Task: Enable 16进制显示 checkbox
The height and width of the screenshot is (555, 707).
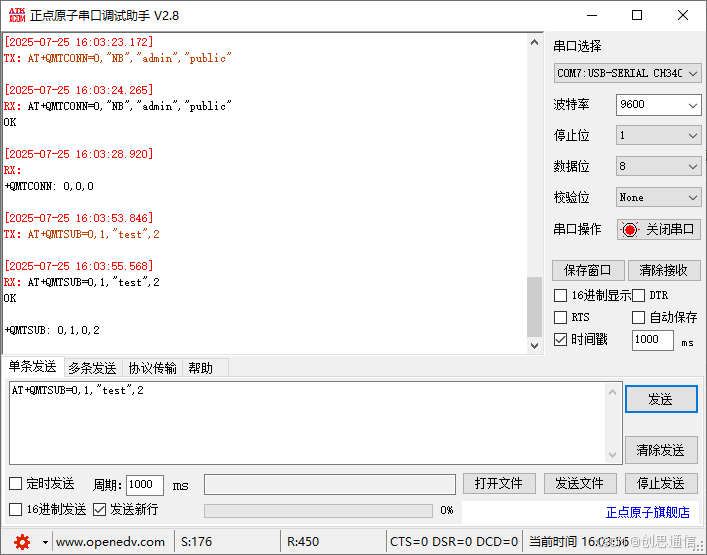Action: pos(560,296)
